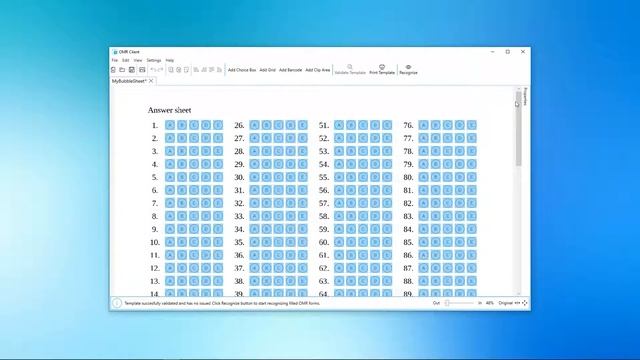Open the File menu
The width and height of the screenshot is (640, 360).
115,60
